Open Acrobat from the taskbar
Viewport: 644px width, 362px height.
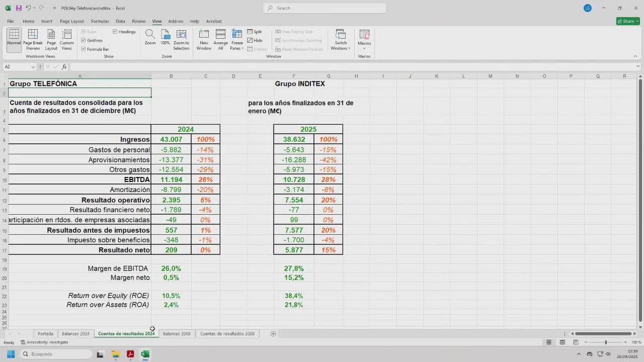pos(130,354)
